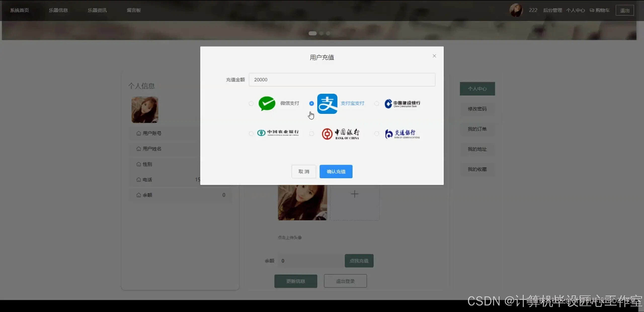Select the 我的订单 sidebar tab
Screen dimensions: 644x312
click(477, 129)
